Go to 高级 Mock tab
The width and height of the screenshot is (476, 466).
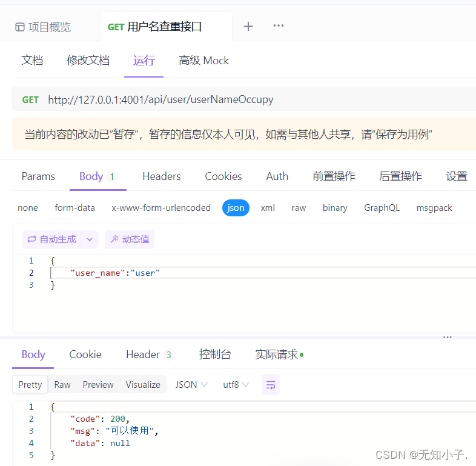pos(203,61)
